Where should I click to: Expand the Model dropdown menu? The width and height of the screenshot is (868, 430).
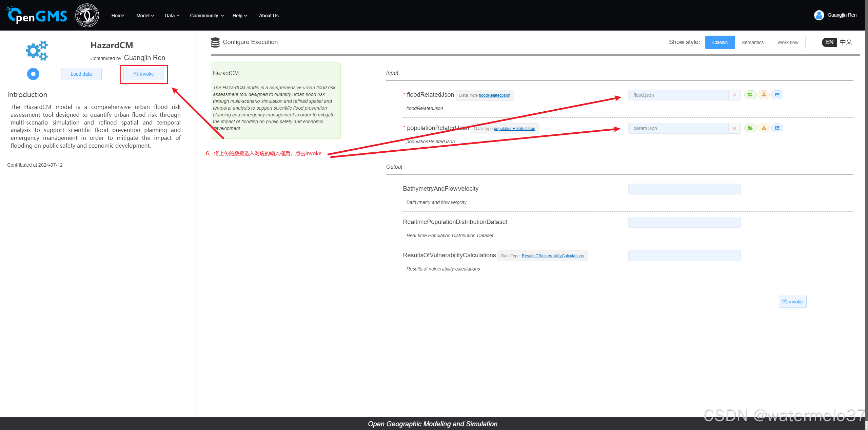point(145,16)
